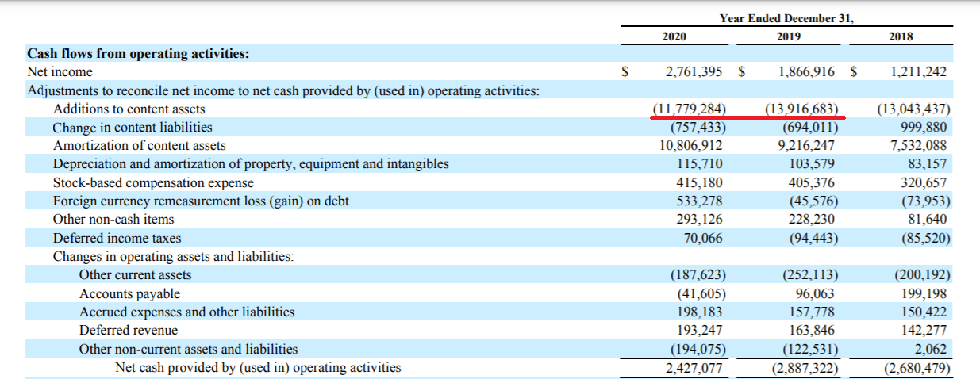980x379 pixels.
Task: Select 'Change in content liabilities' label
Action: [133, 128]
